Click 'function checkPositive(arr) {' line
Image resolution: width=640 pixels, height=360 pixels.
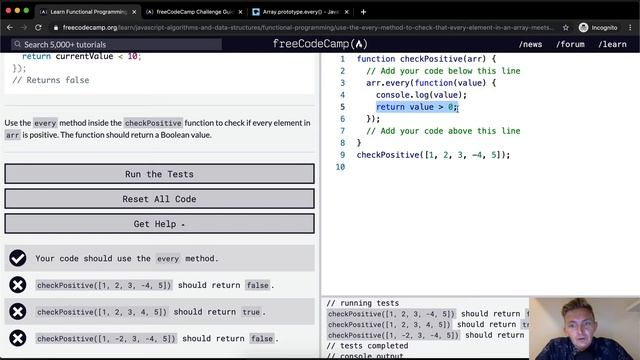[426, 59]
